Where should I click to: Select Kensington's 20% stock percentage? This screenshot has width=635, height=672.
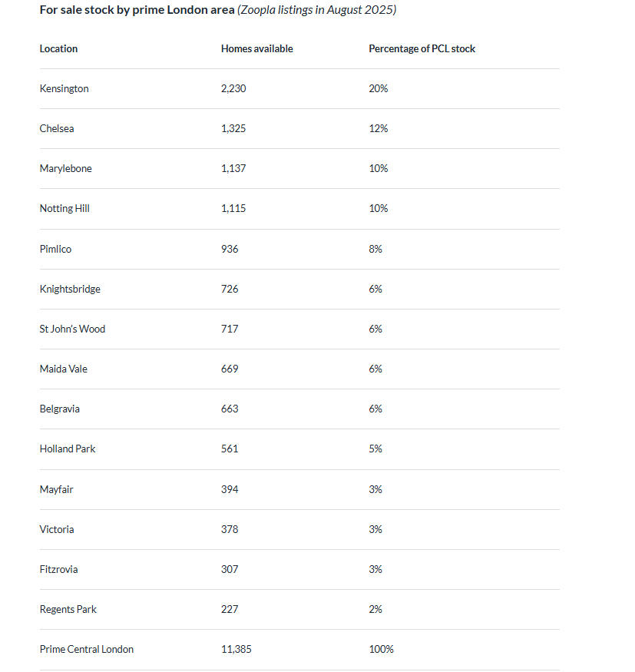pyautogui.click(x=378, y=89)
